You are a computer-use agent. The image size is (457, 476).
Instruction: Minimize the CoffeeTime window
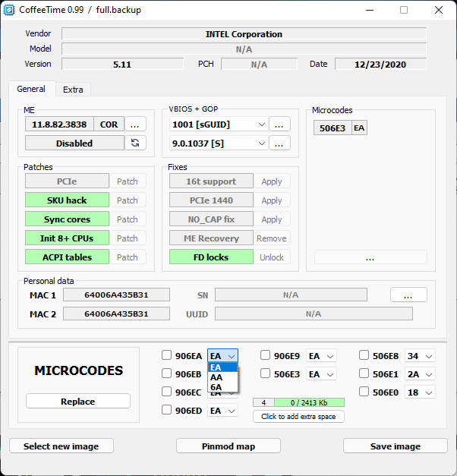pyautogui.click(x=370, y=10)
